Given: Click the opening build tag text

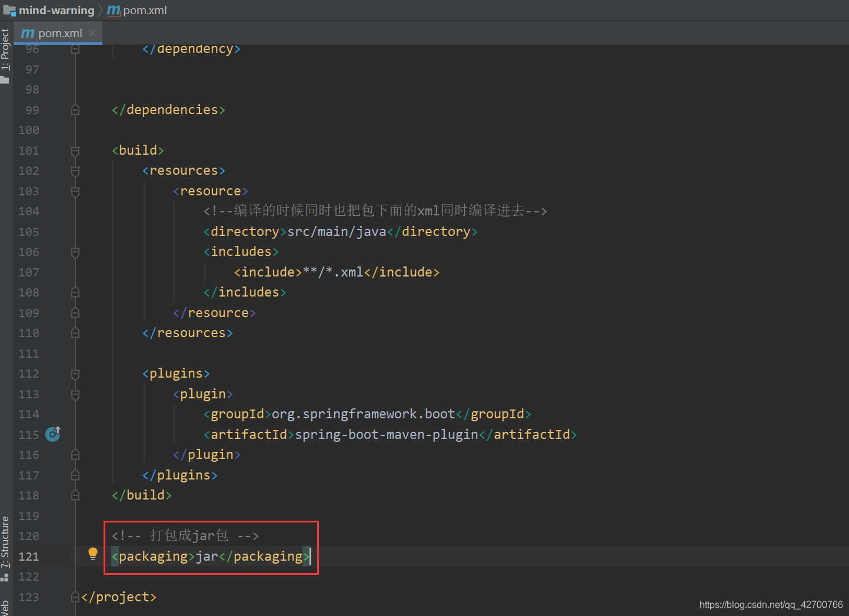Looking at the screenshot, I should click(138, 150).
